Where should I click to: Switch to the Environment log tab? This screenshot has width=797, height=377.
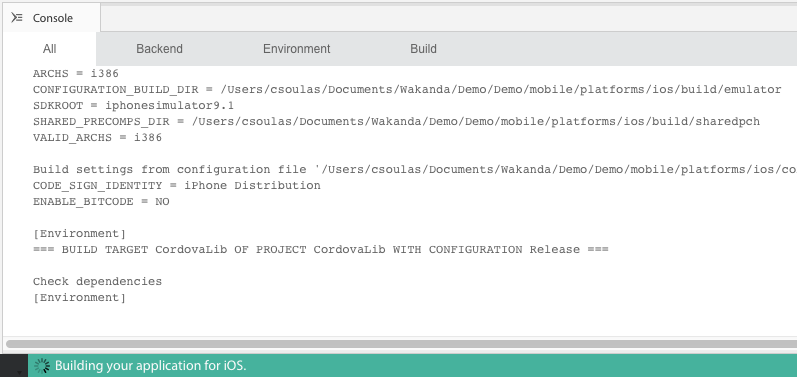pyautogui.click(x=296, y=49)
